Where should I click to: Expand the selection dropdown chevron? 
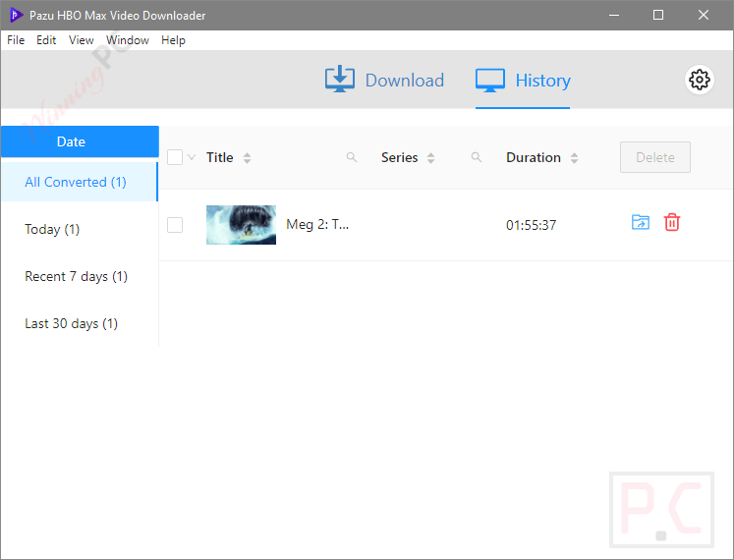(x=192, y=157)
